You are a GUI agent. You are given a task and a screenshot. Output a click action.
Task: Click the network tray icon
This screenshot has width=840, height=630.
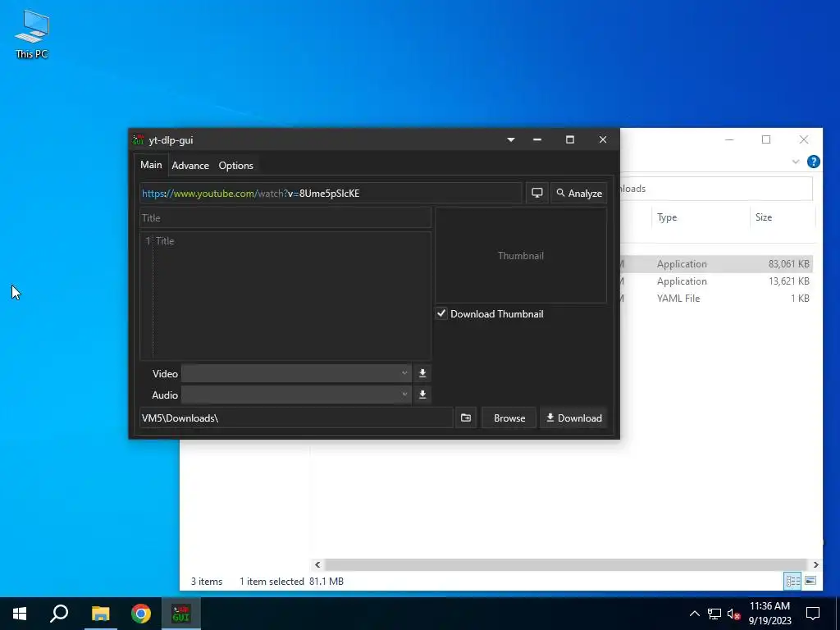pyautogui.click(x=714, y=614)
